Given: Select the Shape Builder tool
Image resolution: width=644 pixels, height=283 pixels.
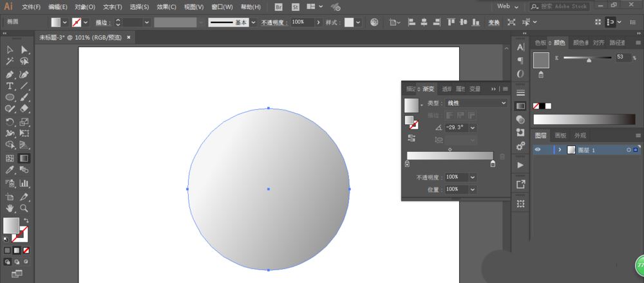Looking at the screenshot, I should coord(10,145).
